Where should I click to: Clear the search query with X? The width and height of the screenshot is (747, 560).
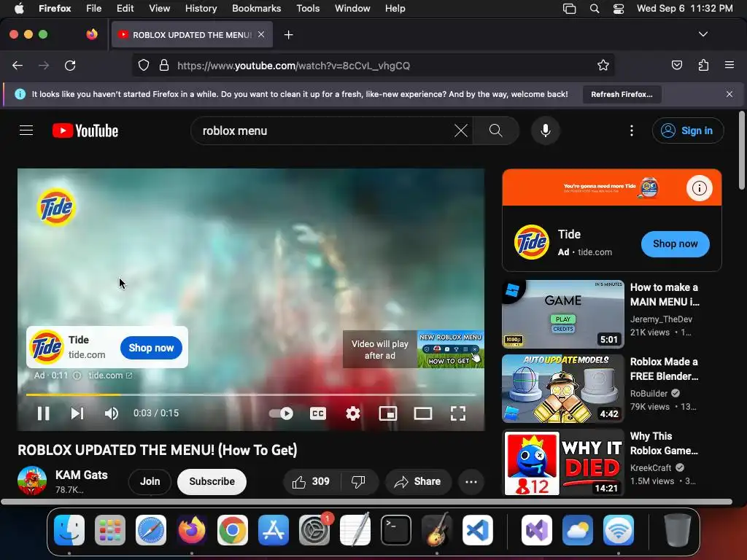[461, 131]
